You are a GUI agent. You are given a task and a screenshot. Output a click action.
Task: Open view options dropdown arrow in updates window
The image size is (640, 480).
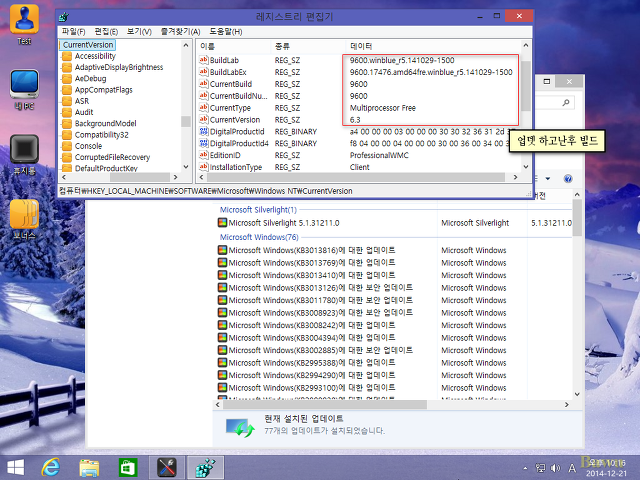click(548, 179)
